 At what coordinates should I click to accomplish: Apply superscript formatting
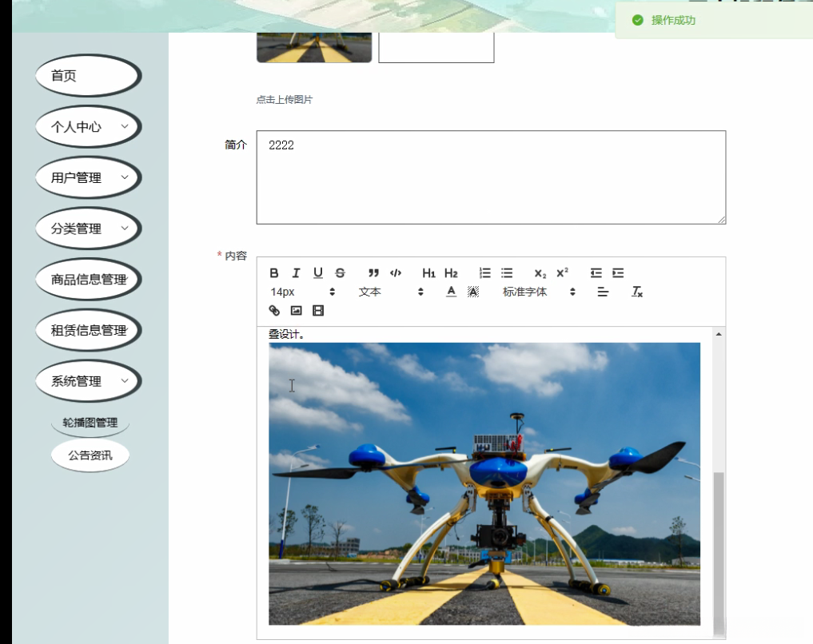(x=563, y=273)
